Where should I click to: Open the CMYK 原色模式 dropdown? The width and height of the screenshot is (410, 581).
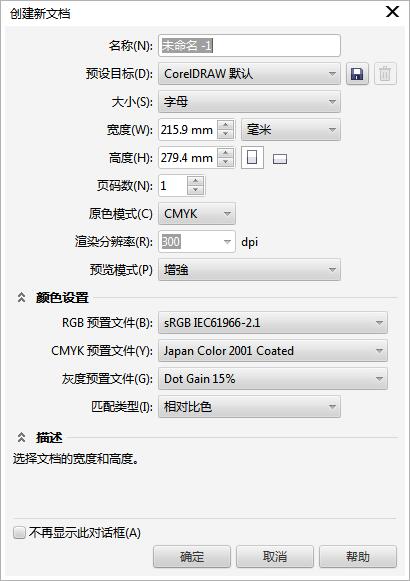(197, 213)
